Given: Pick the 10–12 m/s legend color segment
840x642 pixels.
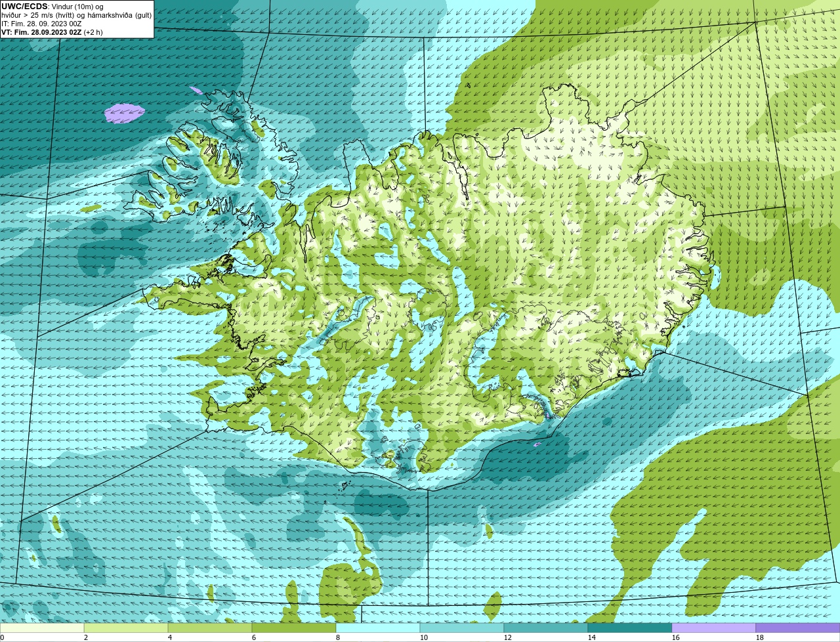Looking at the screenshot, I should pyautogui.click(x=462, y=628).
